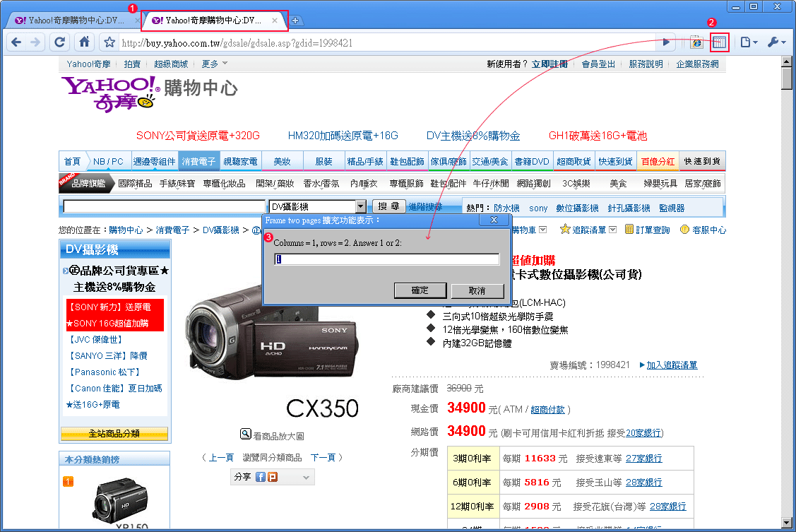Bookmark this page with the star icon
Viewport: 796px width, 532px height.
click(109, 42)
